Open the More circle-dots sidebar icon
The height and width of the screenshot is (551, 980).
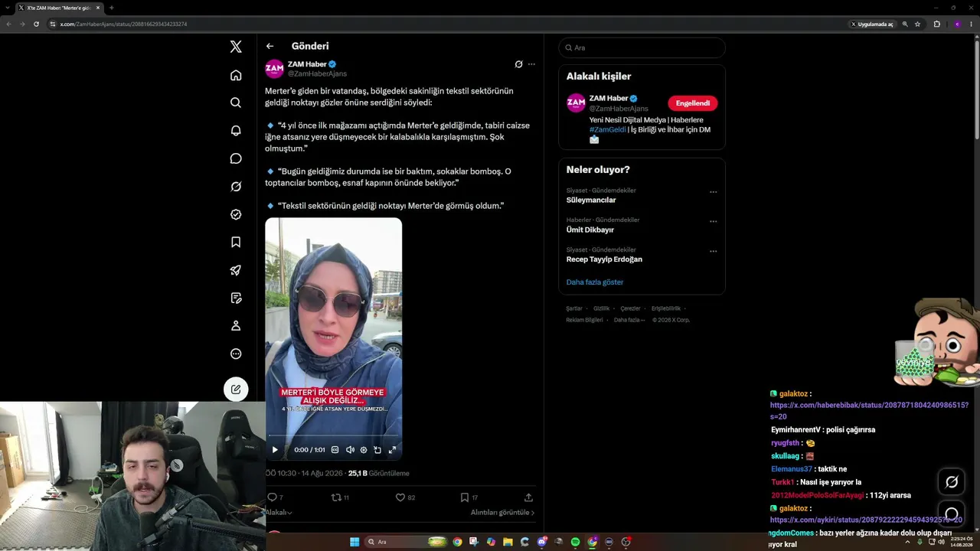click(236, 354)
